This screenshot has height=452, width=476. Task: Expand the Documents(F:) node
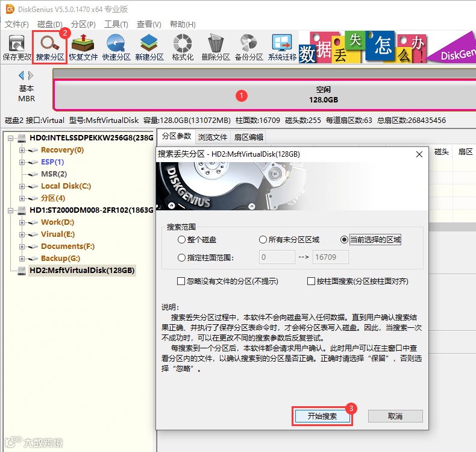pyautogui.click(x=22, y=246)
